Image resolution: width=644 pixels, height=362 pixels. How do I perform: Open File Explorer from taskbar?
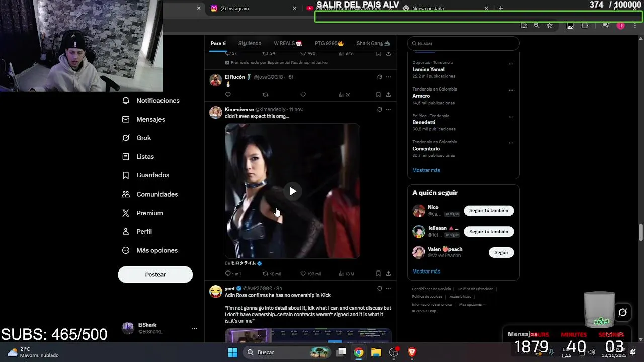tap(376, 352)
